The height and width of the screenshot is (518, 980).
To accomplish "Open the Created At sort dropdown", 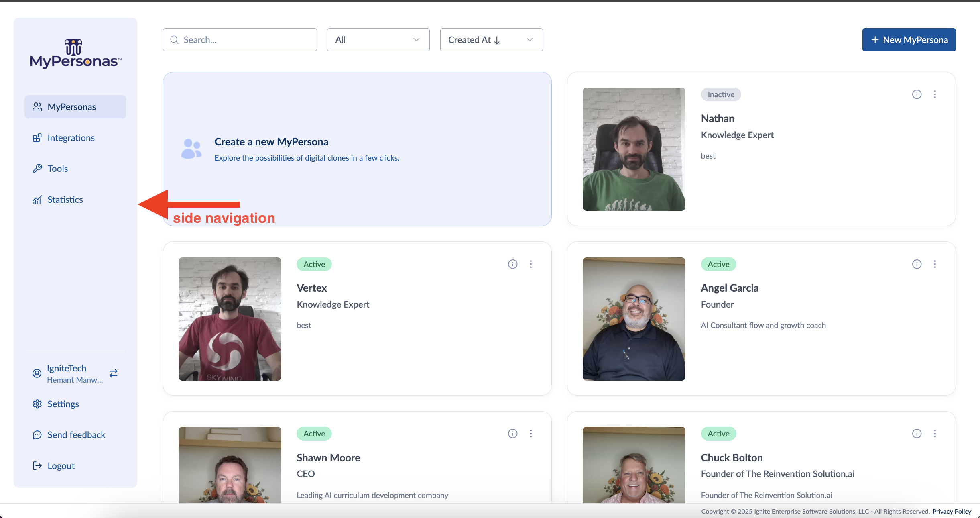I will [491, 40].
